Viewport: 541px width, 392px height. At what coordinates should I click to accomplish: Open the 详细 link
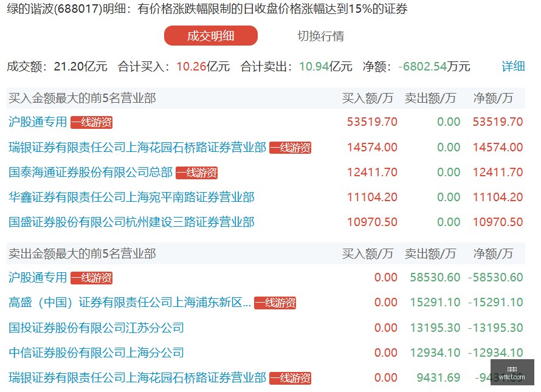pyautogui.click(x=514, y=66)
